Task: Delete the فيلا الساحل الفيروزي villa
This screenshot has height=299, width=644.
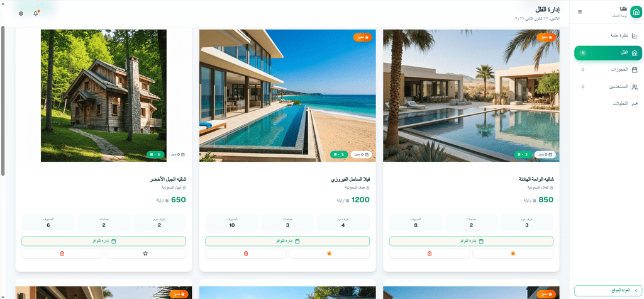Action: pos(246,254)
